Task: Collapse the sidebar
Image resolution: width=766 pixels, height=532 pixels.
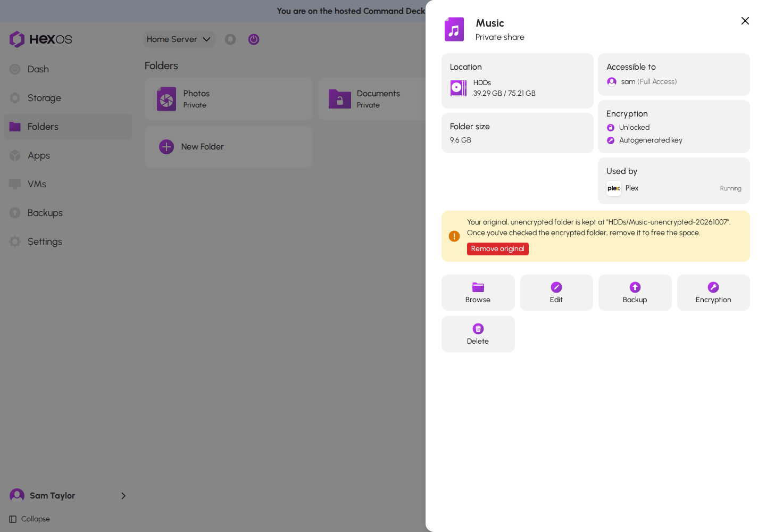Action: [x=30, y=519]
